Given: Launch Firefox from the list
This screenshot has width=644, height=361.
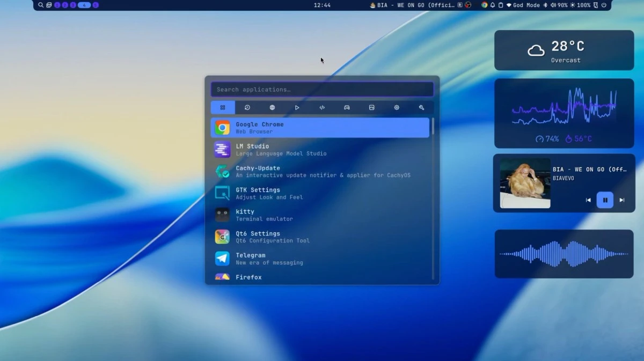Looking at the screenshot, I should click(320, 277).
